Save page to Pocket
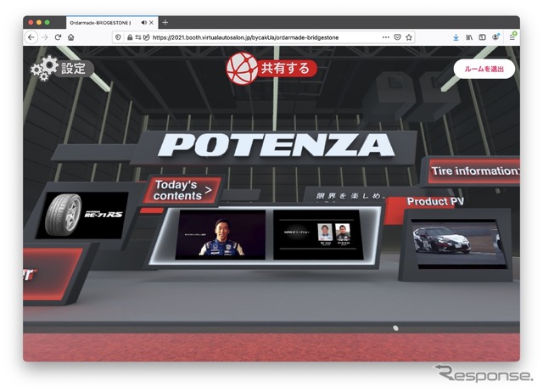The image size is (543, 392). (x=398, y=37)
